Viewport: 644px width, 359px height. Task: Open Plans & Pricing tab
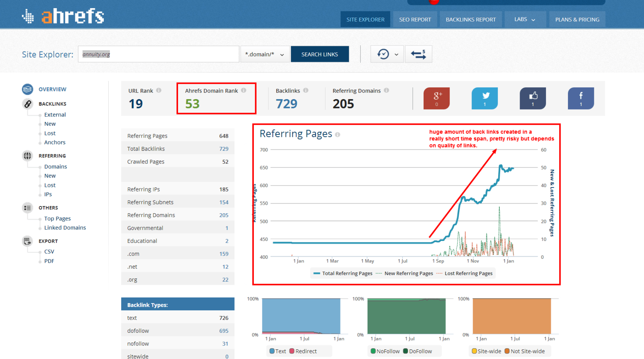coord(577,19)
